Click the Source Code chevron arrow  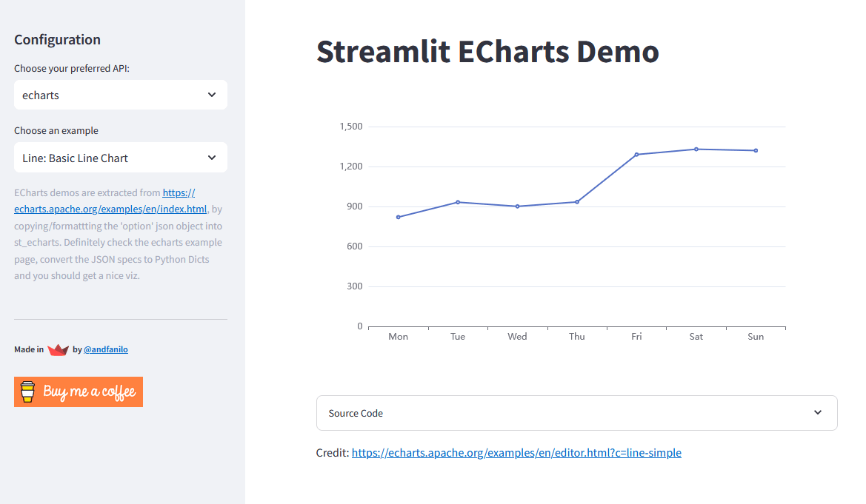(818, 412)
